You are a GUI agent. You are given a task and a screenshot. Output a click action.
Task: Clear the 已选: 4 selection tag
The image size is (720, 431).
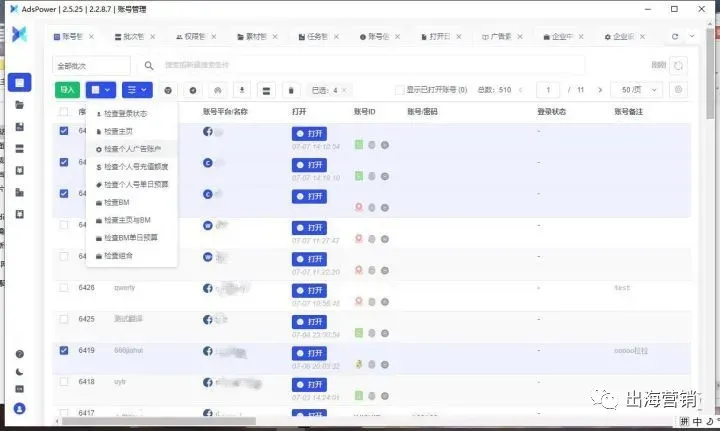(x=345, y=90)
